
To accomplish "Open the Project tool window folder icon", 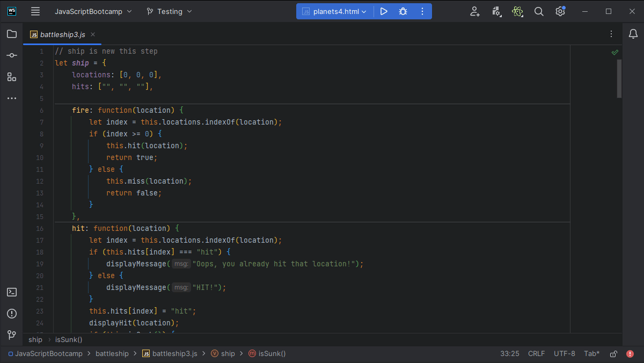I will tap(11, 34).
